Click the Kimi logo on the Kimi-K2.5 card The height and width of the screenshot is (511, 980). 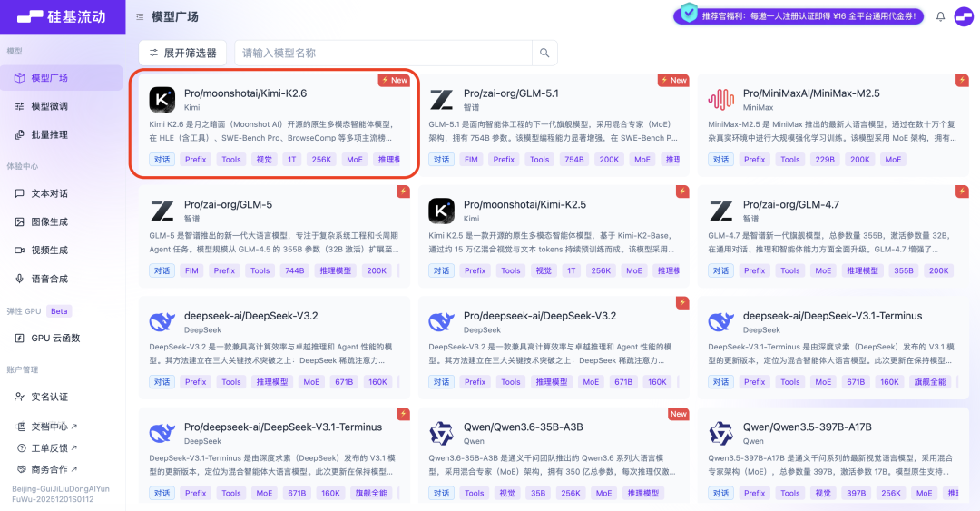point(441,211)
